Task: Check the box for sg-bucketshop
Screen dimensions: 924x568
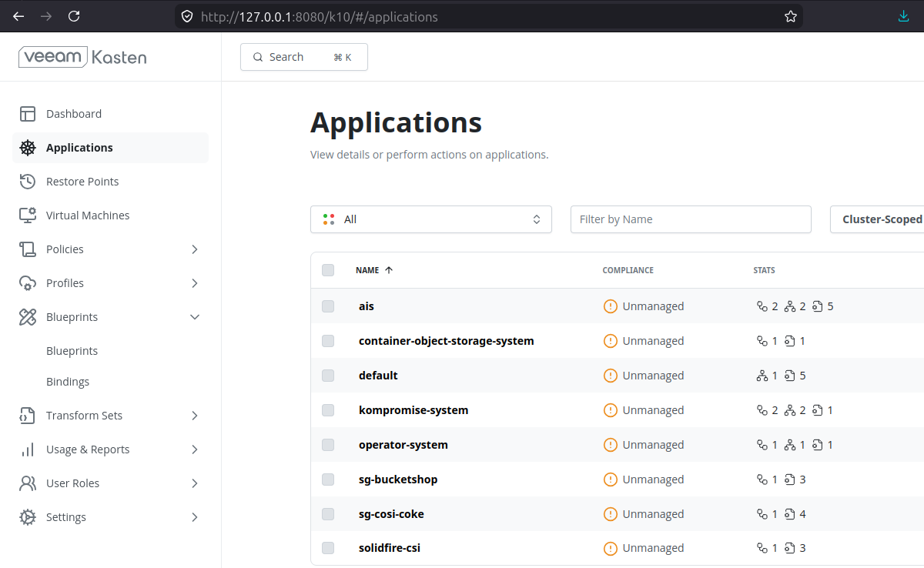Action: coord(328,479)
